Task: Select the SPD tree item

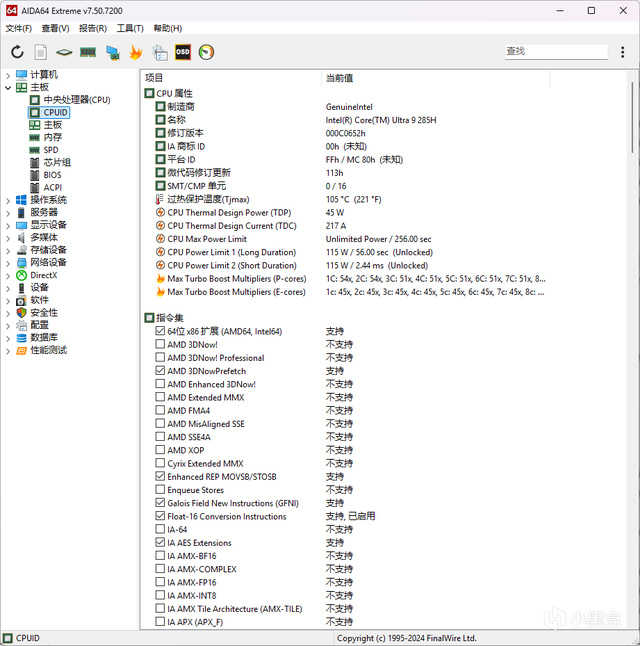Action: pos(51,150)
